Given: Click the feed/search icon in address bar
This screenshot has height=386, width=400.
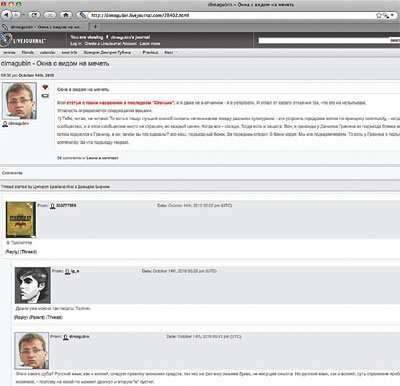Looking at the screenshot, I should [386, 15].
